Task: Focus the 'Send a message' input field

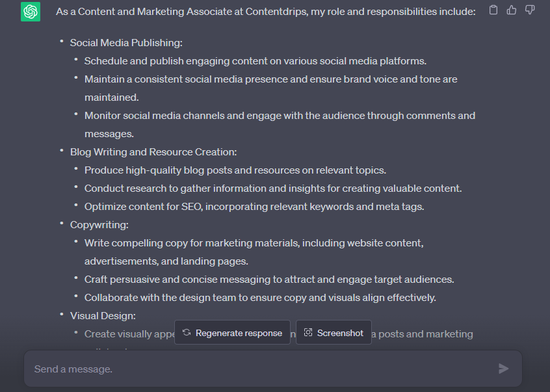Action: pyautogui.click(x=260, y=369)
